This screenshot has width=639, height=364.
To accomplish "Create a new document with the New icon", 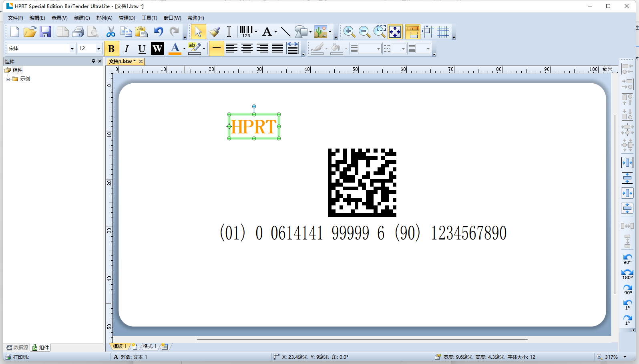I will (15, 32).
